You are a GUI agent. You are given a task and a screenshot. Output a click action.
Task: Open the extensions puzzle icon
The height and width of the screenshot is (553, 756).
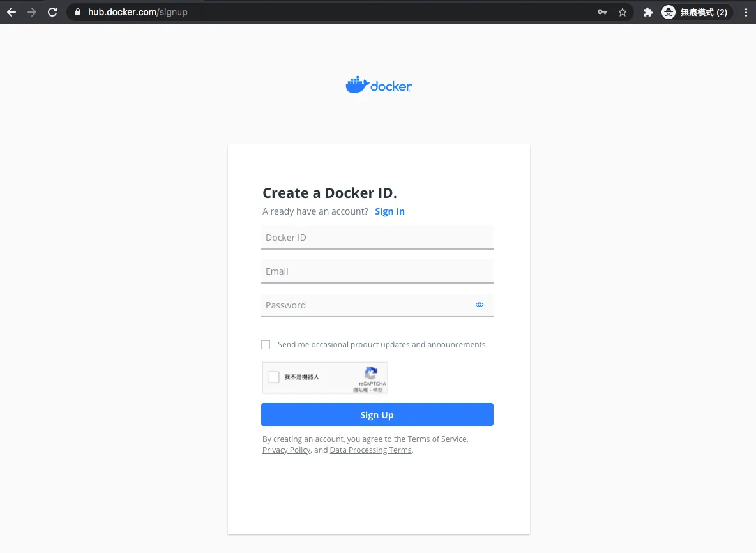click(x=648, y=12)
